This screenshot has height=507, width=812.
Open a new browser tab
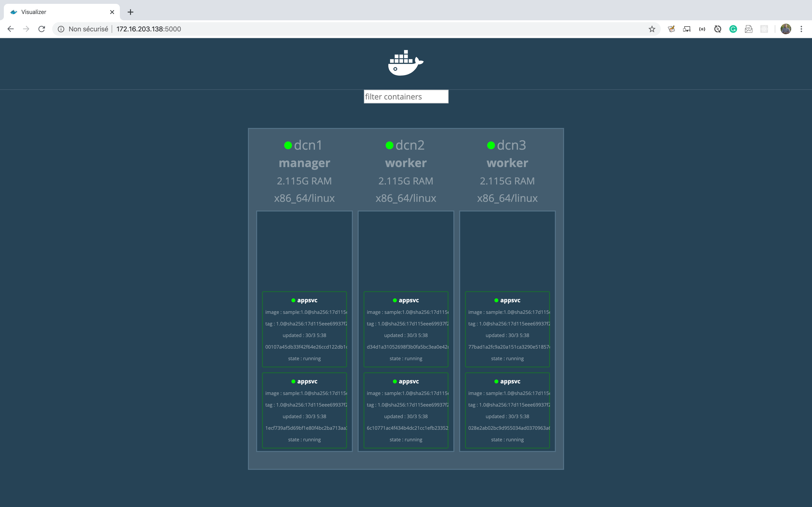click(x=130, y=12)
